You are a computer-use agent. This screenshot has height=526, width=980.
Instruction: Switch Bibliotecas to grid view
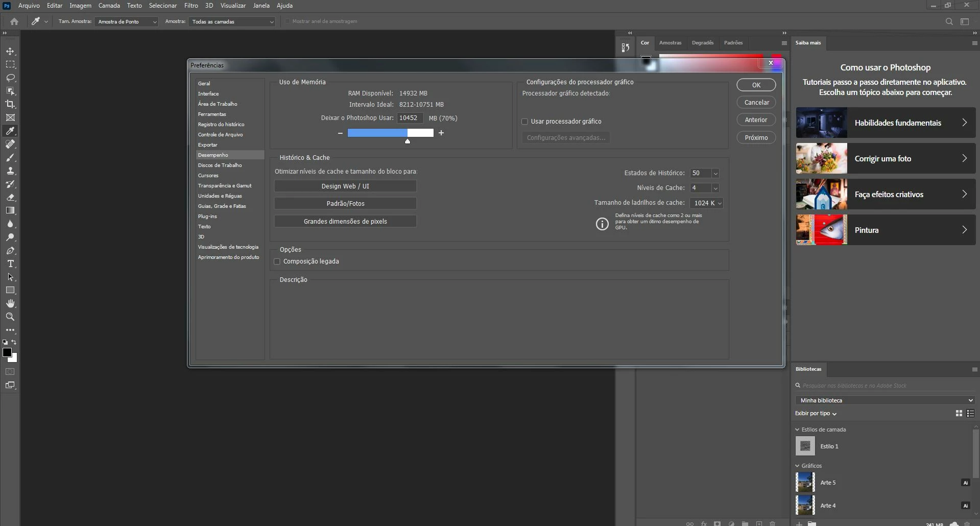[959, 413]
